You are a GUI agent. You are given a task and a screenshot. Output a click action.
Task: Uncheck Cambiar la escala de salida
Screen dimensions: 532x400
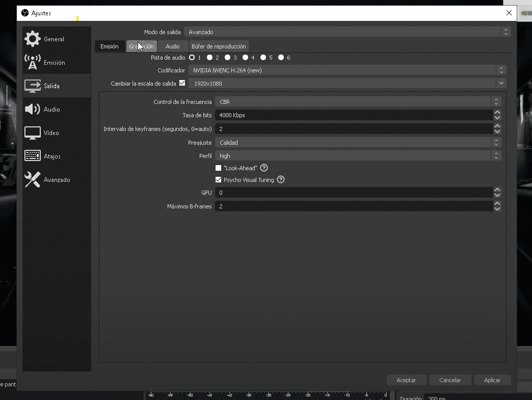182,83
